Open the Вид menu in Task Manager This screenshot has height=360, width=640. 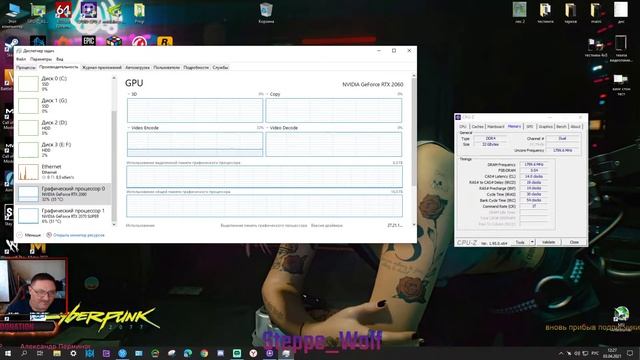[60, 59]
